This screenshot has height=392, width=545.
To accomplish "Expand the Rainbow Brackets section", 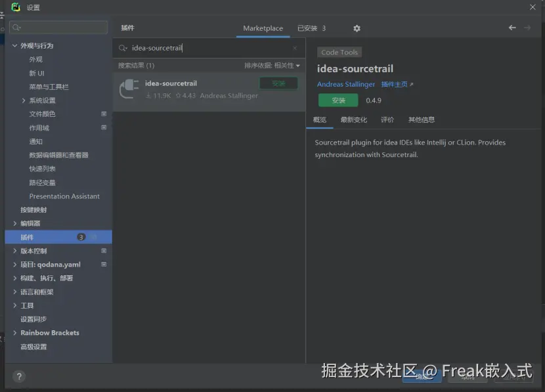I will pos(14,332).
